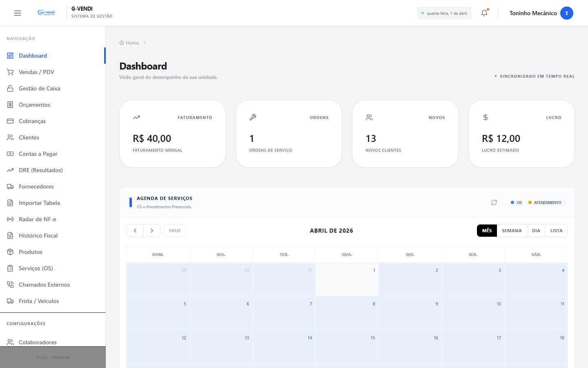This screenshot has width=588, height=368.
Task: Click the G-Vendi logo
Action: (x=46, y=13)
